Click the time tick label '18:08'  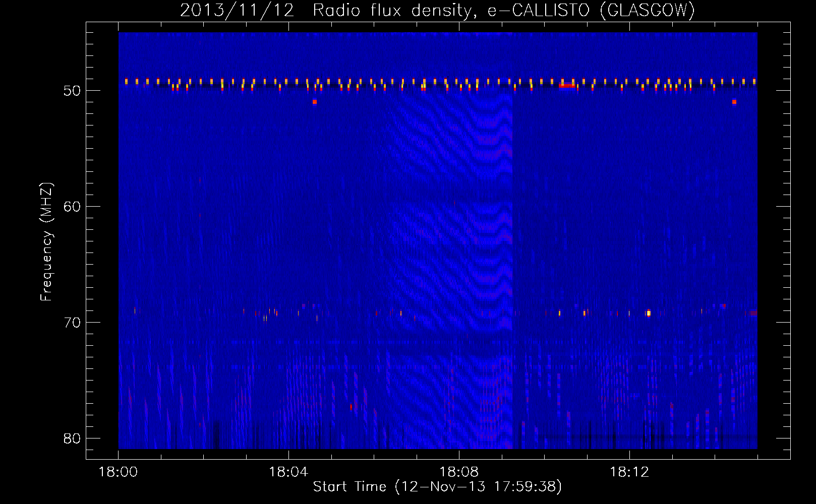click(459, 472)
